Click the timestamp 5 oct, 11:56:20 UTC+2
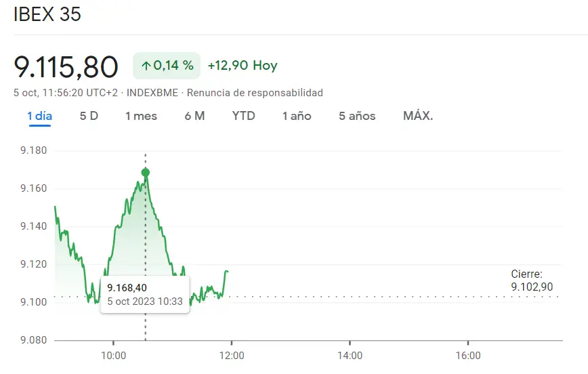Image resolution: width=588 pixels, height=374 pixels. coord(66,93)
